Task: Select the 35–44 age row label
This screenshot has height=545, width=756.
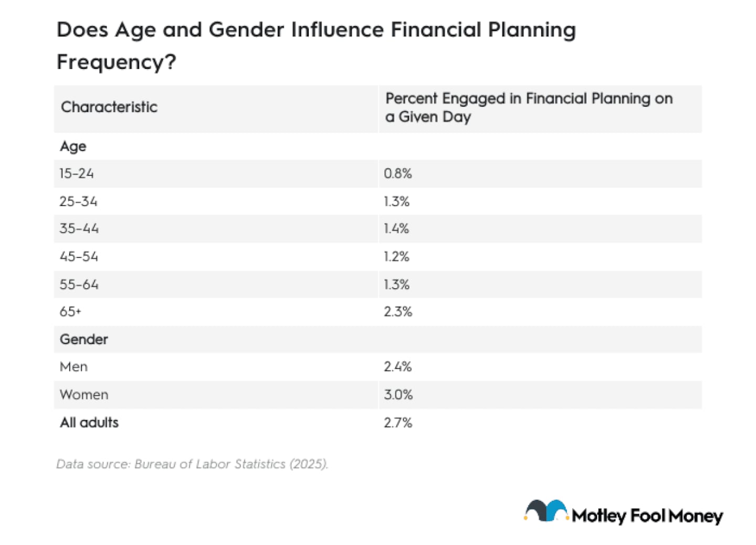Action: pyautogui.click(x=79, y=229)
